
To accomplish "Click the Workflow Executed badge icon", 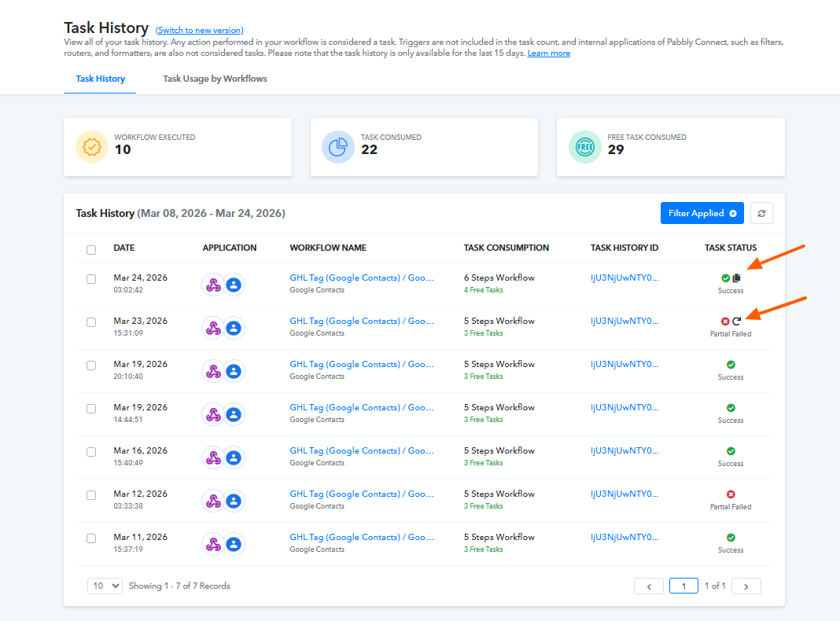I will point(91,147).
